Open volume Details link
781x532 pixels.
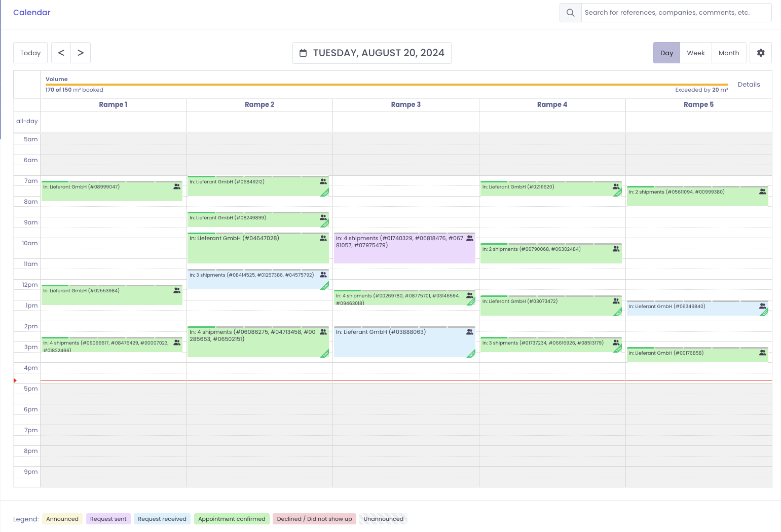749,85
